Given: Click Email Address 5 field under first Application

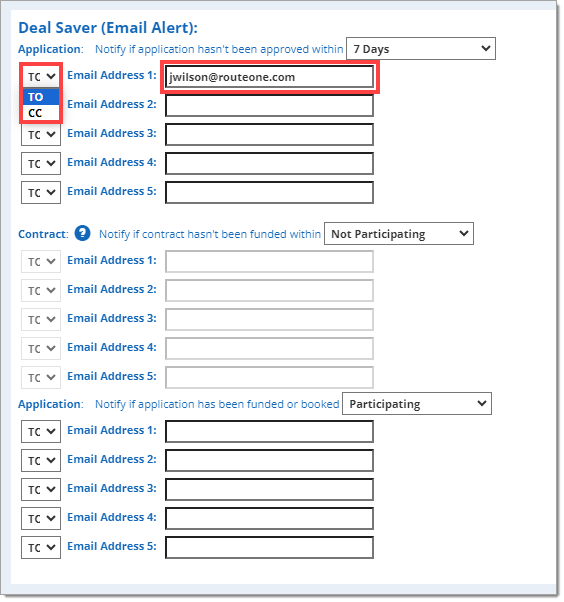Looking at the screenshot, I should pos(270,192).
